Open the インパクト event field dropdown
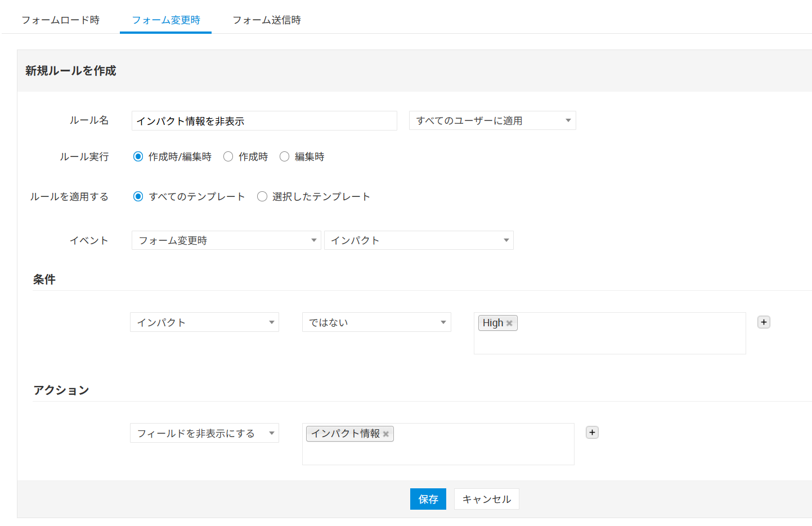Image resolution: width=812 pixels, height=526 pixels. [x=419, y=241]
